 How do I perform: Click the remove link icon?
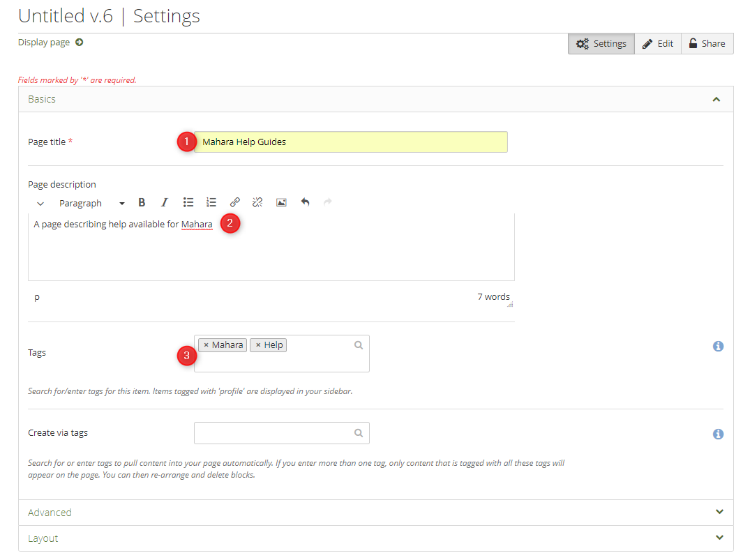pos(257,203)
